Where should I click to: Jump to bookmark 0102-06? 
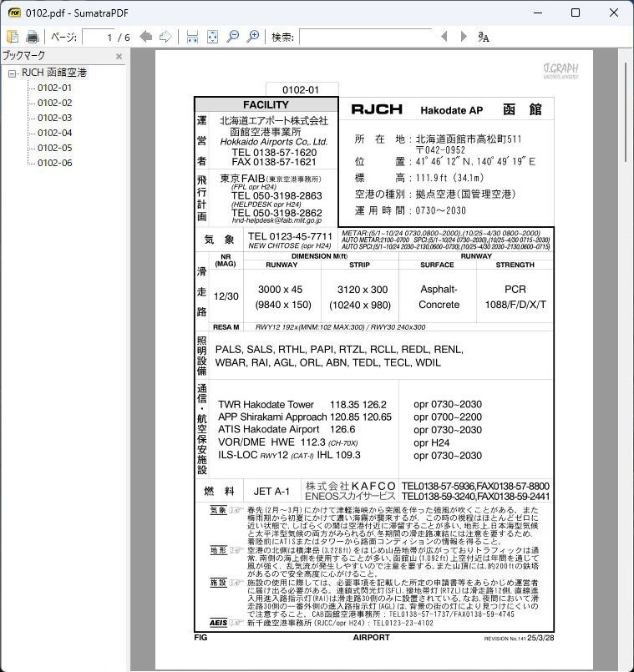[x=54, y=163]
